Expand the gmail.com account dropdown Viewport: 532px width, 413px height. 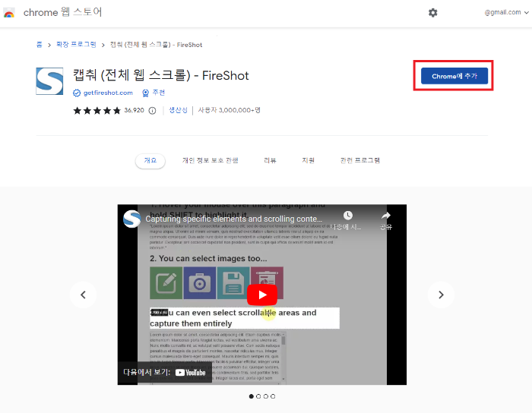click(x=507, y=13)
